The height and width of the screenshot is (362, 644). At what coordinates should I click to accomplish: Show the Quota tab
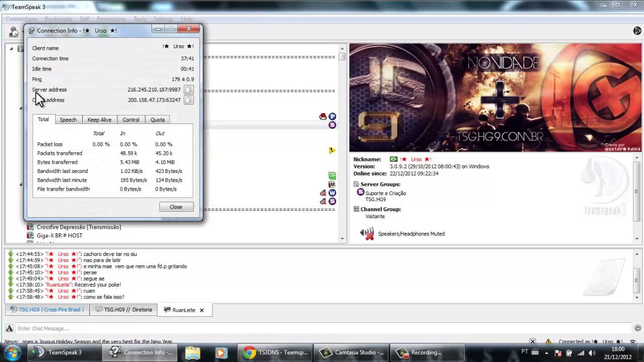click(x=157, y=120)
